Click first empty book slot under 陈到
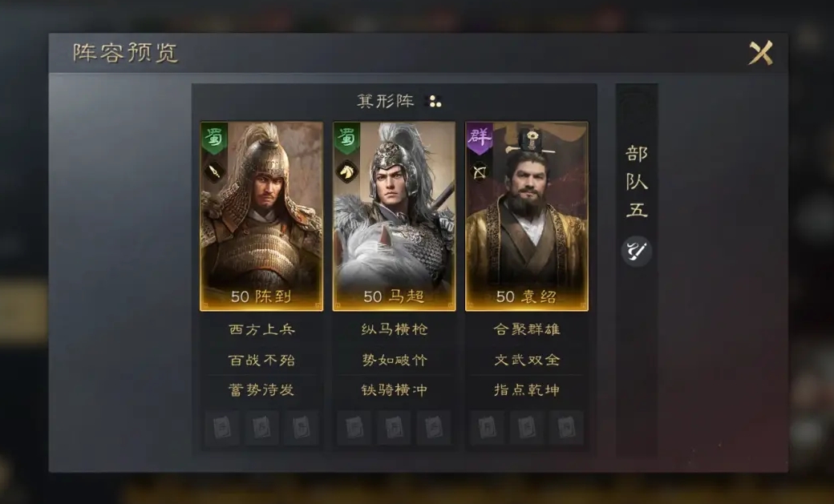 (x=222, y=427)
